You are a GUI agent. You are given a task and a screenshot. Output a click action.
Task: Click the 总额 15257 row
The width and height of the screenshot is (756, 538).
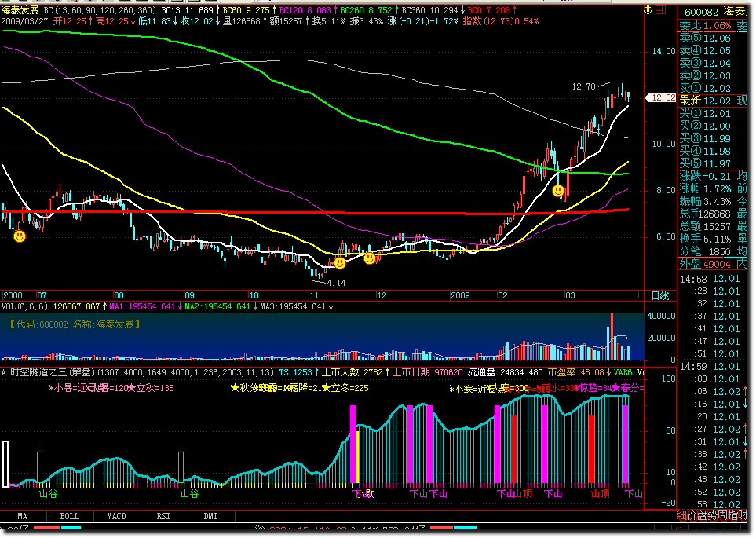tap(713, 226)
